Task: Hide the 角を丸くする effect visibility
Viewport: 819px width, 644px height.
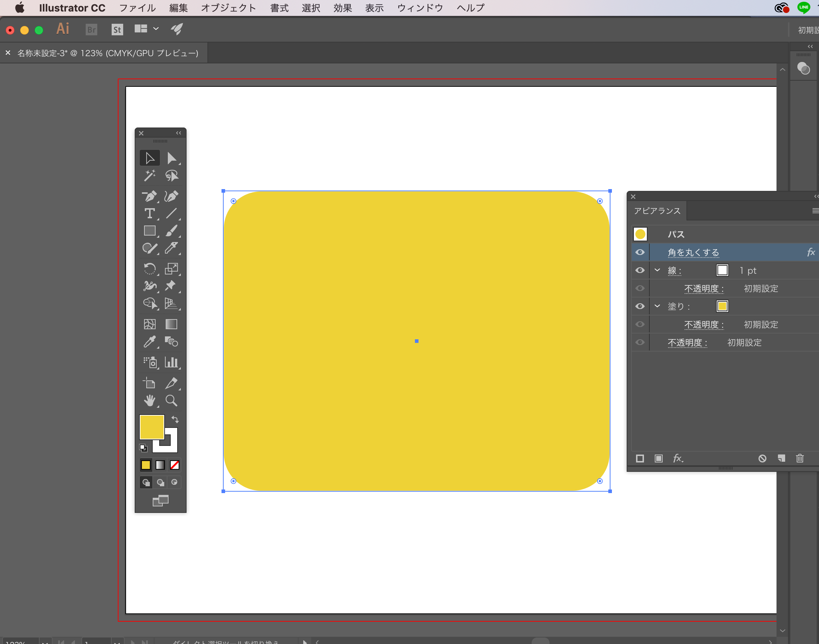Action: [640, 252]
